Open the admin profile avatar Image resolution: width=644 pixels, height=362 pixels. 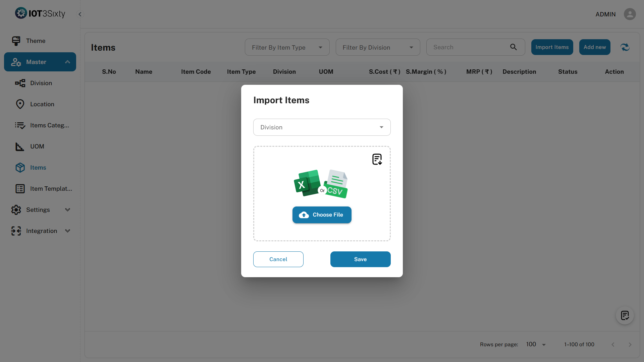click(630, 14)
